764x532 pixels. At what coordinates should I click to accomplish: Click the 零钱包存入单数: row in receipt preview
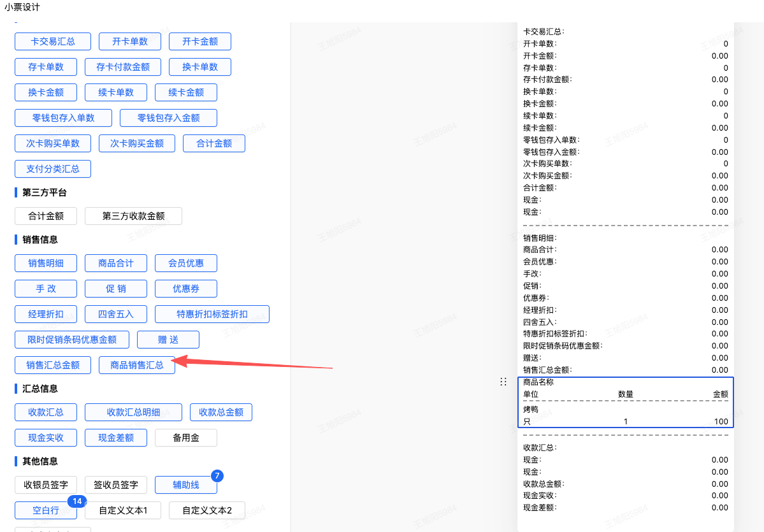coord(626,140)
